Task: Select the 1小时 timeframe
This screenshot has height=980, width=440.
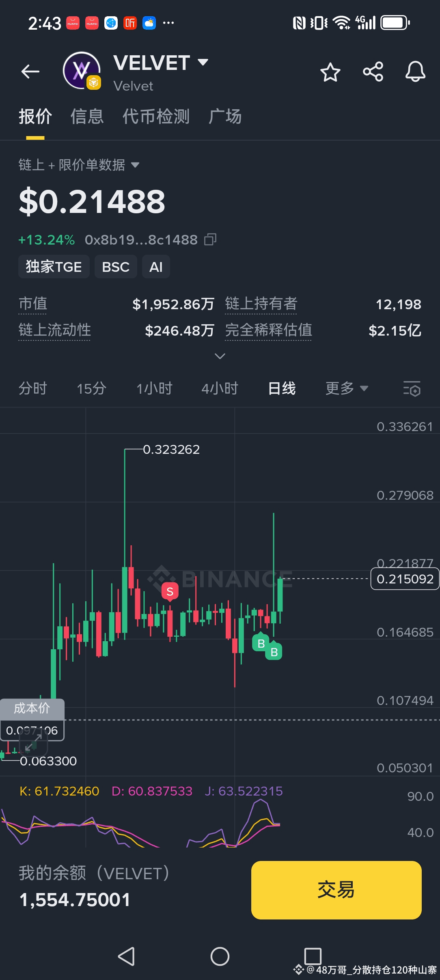Action: [x=154, y=388]
